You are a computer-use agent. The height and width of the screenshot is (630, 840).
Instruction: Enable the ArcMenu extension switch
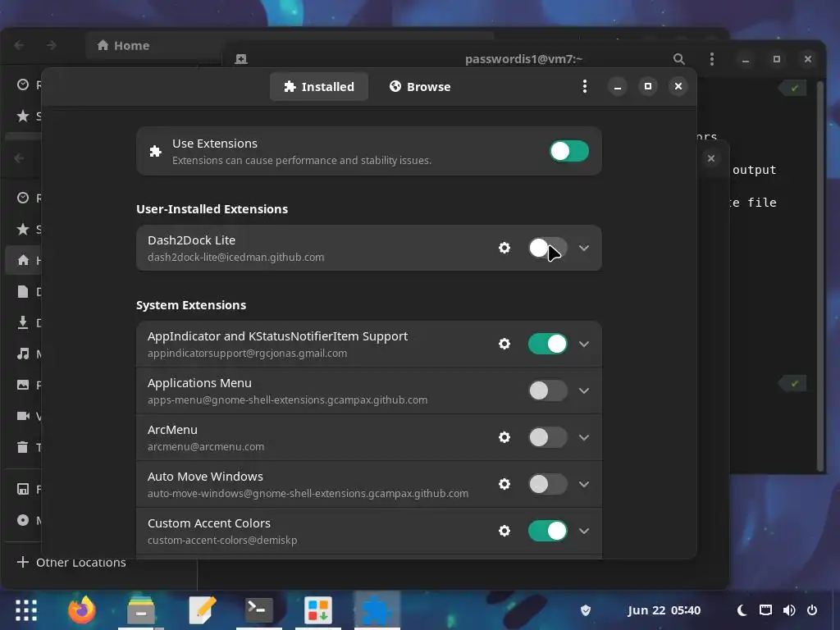[x=547, y=437]
